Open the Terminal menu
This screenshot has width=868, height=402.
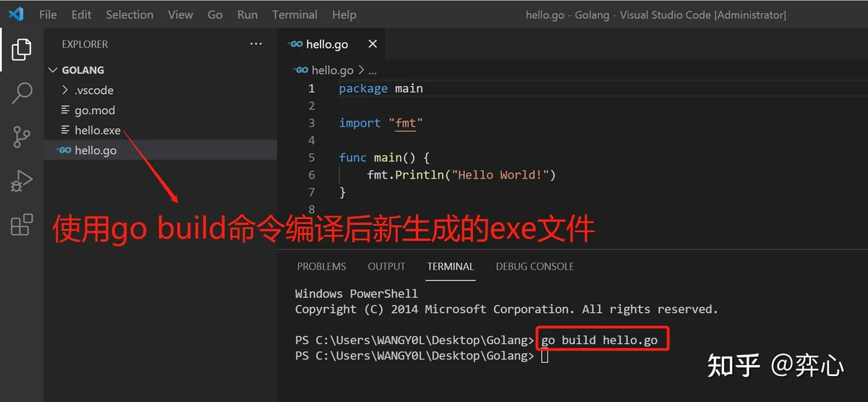coord(294,14)
